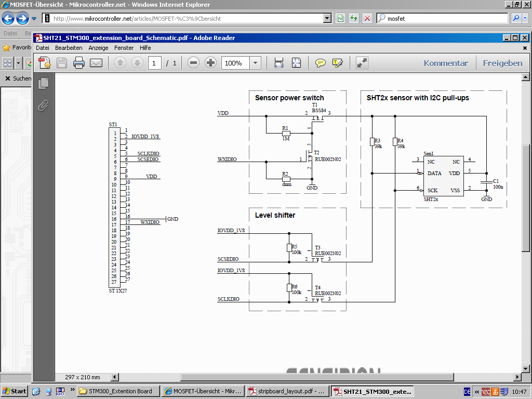Expand the browser address bar dropdown
Image resolution: width=532 pixels, height=399 pixels.
coord(327,19)
